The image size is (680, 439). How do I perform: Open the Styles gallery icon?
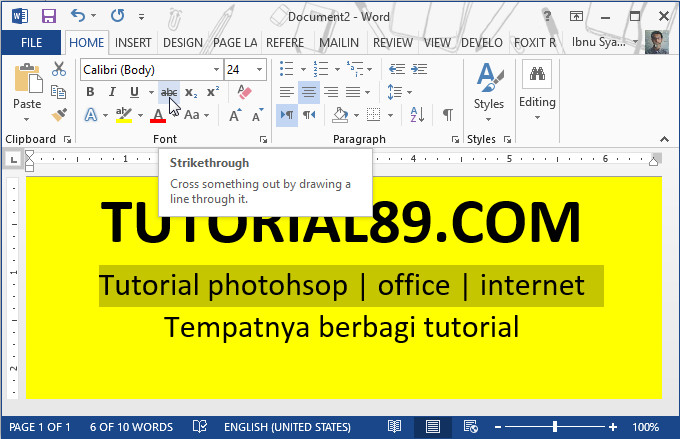tap(489, 77)
